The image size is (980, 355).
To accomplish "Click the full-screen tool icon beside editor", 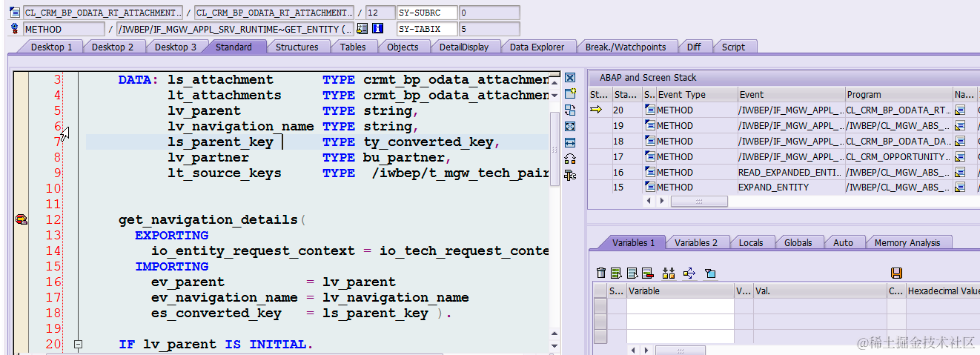I will [570, 126].
